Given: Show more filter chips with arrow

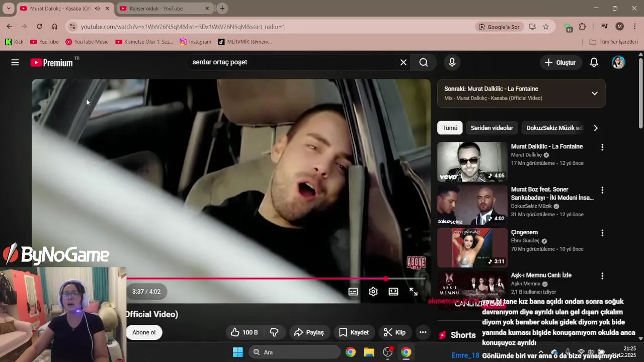Looking at the screenshot, I should 596,128.
